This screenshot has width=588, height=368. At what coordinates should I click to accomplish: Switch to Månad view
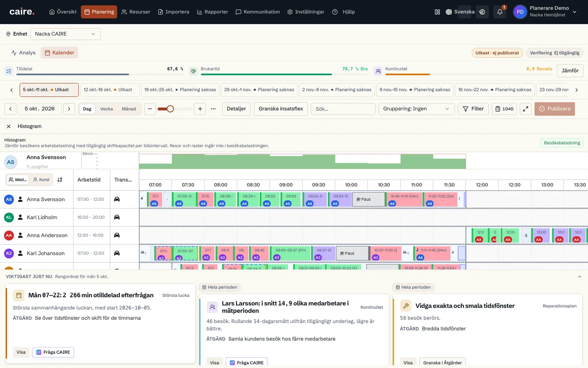coord(129,109)
